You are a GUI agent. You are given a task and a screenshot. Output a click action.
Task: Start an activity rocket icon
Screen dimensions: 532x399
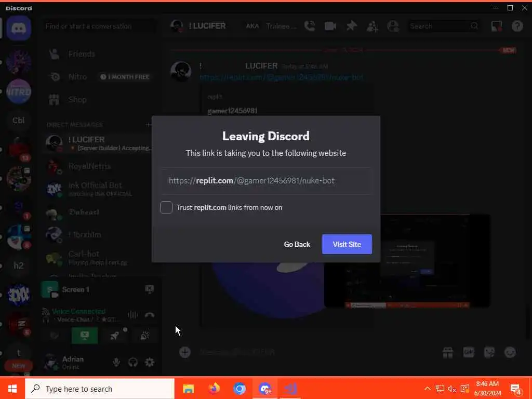(x=115, y=336)
